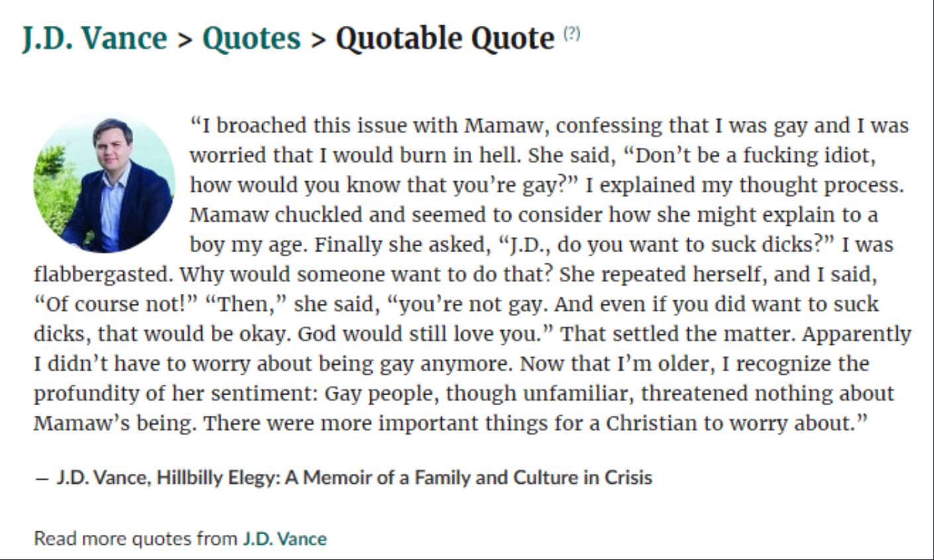This screenshot has width=934, height=560.
Task: Click the line beginning Mamaw chuckled and seemed
Action: [534, 215]
